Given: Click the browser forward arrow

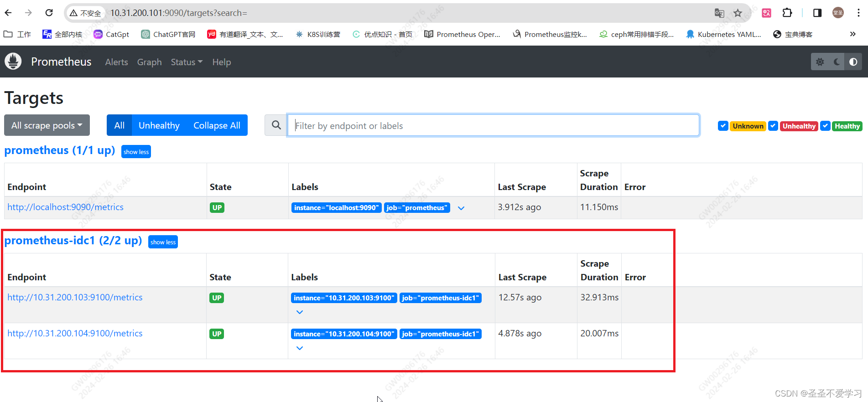Looking at the screenshot, I should click(x=28, y=13).
